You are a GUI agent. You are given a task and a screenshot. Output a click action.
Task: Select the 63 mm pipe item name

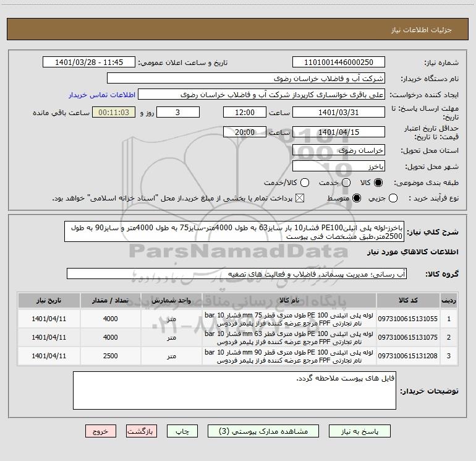289,338
